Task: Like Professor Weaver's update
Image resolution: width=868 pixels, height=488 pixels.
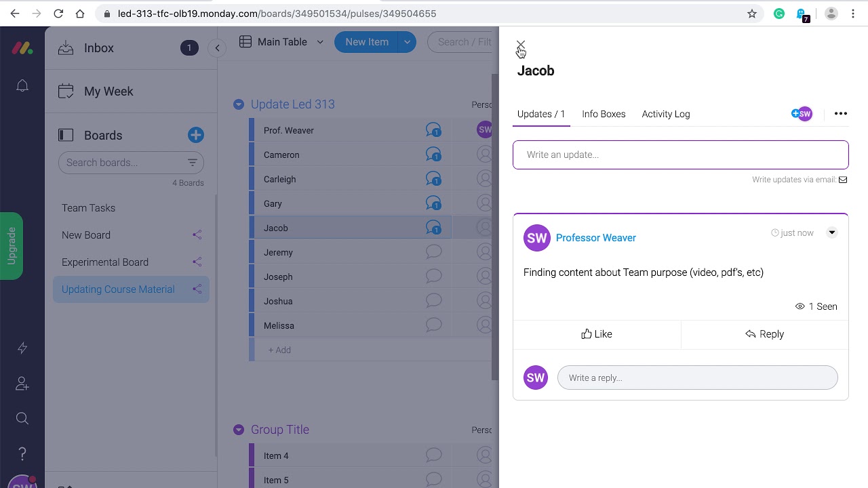Action: pyautogui.click(x=597, y=334)
